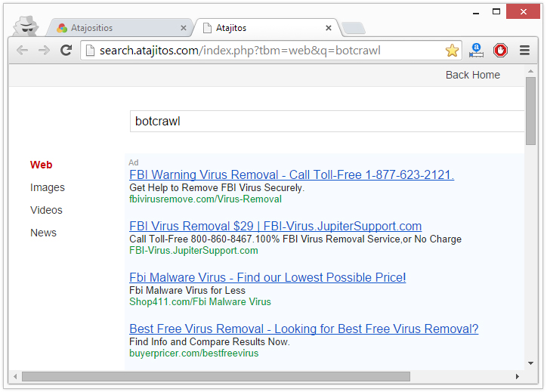Maximize the browser window
This screenshot has width=547, height=392.
pos(496,12)
